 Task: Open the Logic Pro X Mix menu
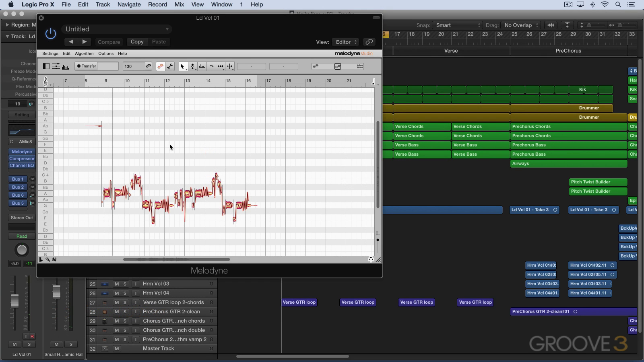point(179,4)
